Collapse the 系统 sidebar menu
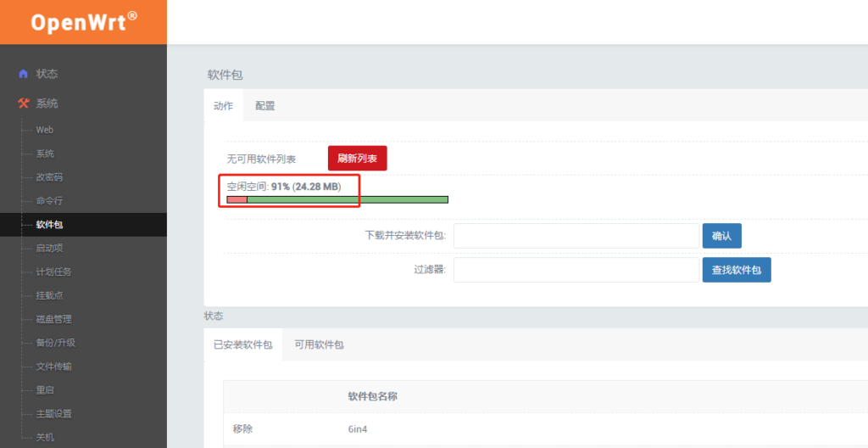The image size is (868, 448). 47,104
